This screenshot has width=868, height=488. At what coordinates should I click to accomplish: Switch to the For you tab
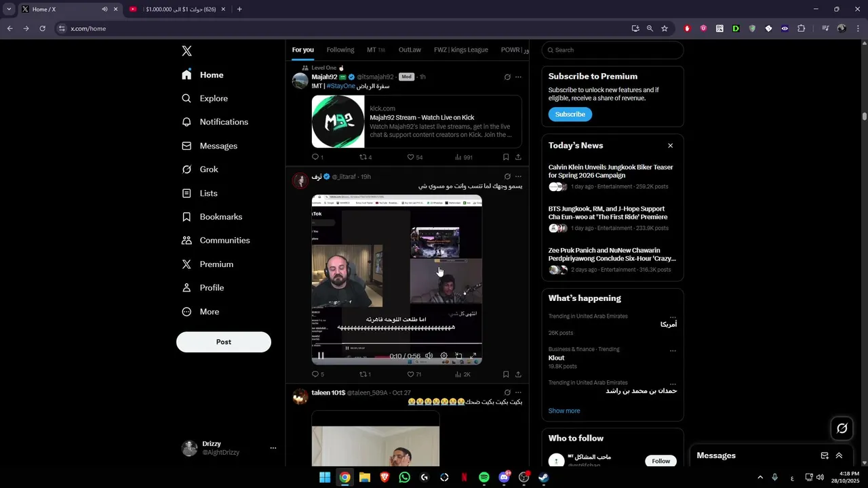(303, 49)
